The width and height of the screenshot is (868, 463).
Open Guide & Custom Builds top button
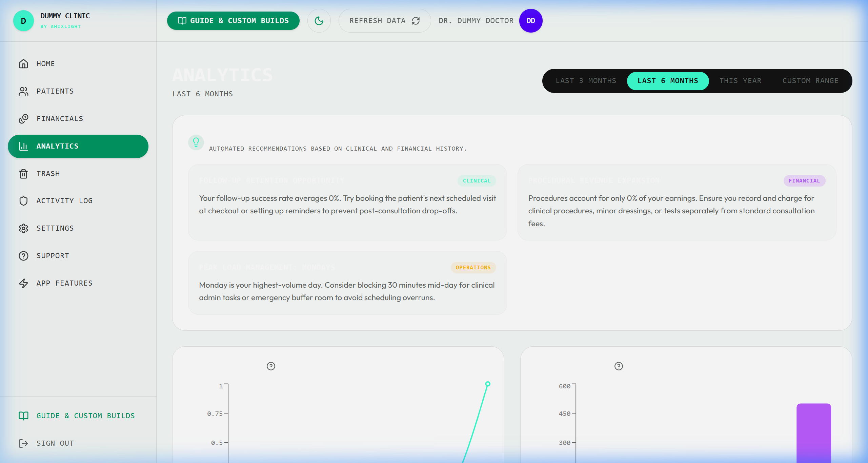[x=233, y=21]
